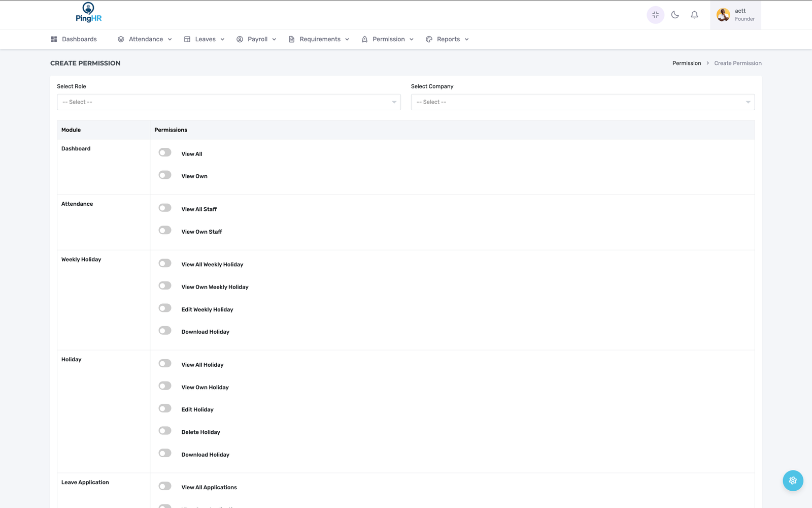The height and width of the screenshot is (508, 812).
Task: Open the notifications bell
Action: pos(694,15)
